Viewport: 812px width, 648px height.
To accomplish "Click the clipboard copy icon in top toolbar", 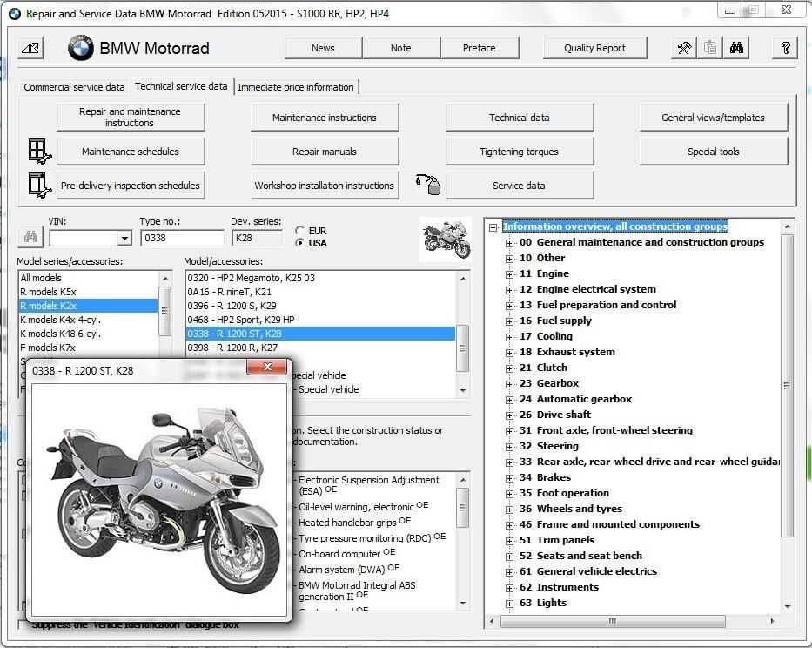I will [x=710, y=48].
